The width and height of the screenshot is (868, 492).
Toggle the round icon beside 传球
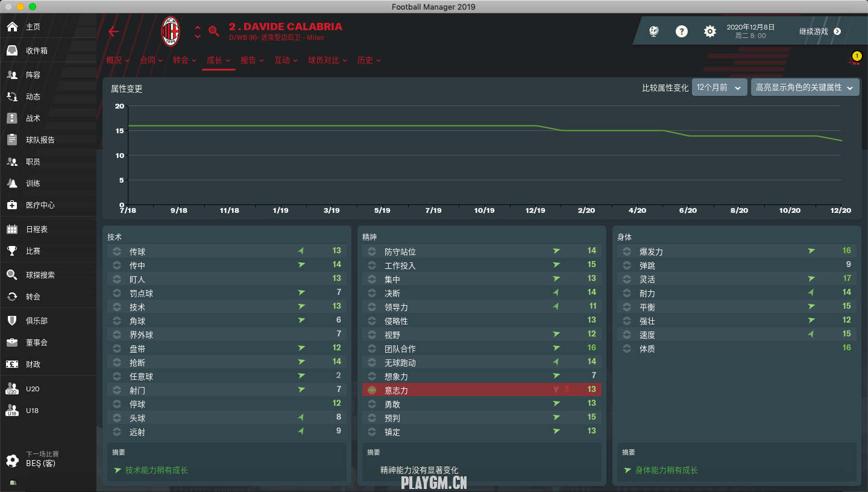click(x=117, y=251)
